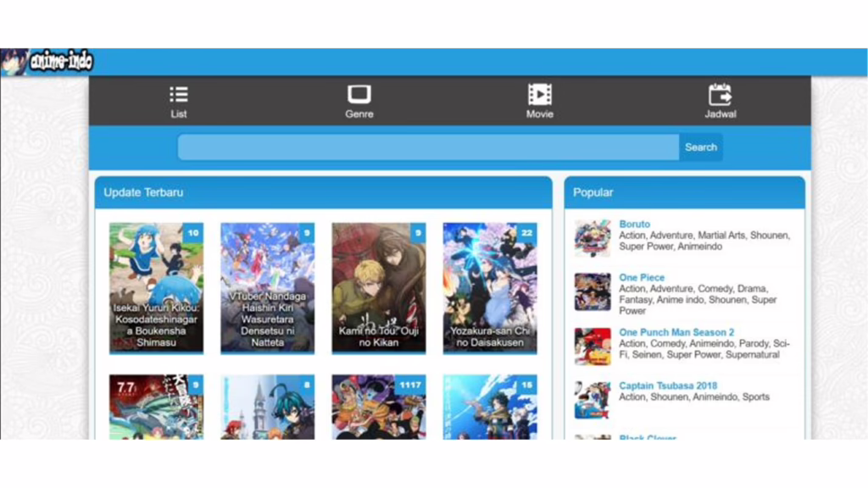868x488 pixels.
Task: Click the Movie menu label
Action: pos(540,114)
